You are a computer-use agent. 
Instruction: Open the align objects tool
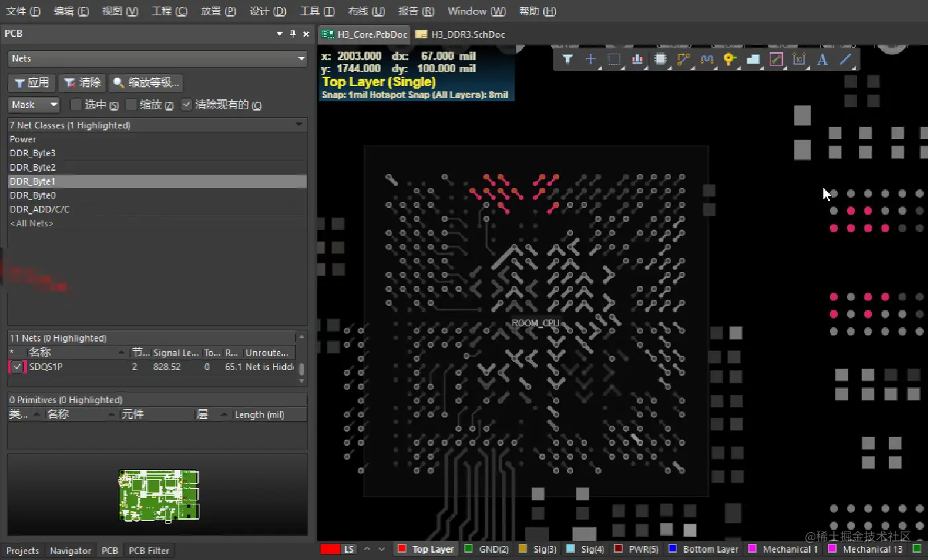[x=637, y=60]
